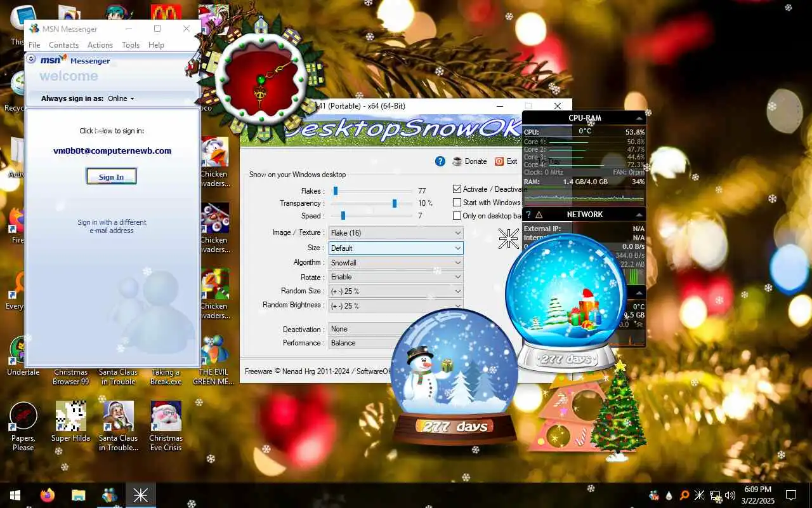
Task: Open the sign-in status Online dropdown
Action: (121, 98)
